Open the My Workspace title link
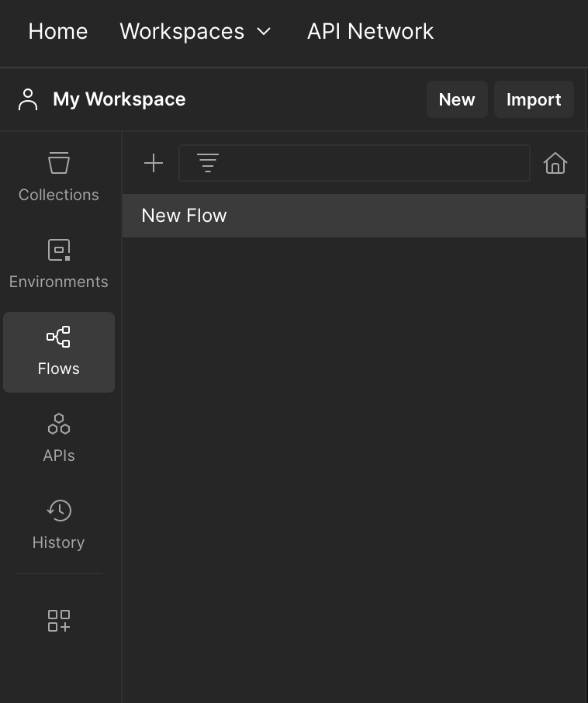 pos(119,99)
